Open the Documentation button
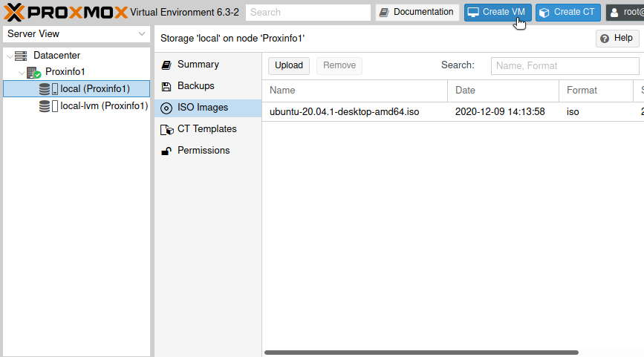This screenshot has height=357, width=644. [x=417, y=13]
